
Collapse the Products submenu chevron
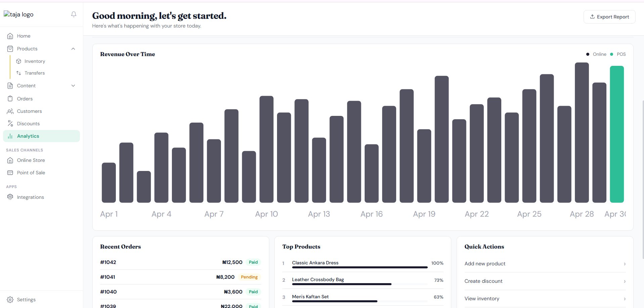coord(73,49)
